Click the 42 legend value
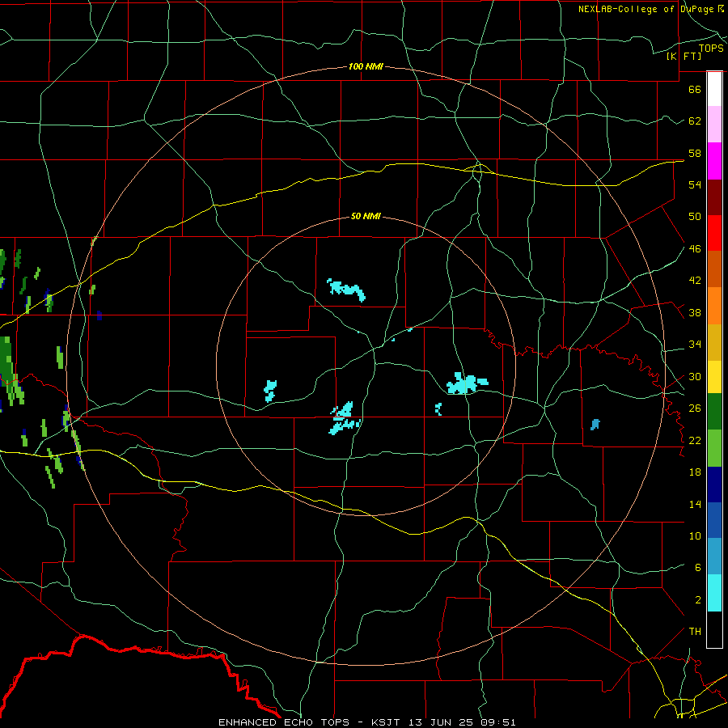Viewport: 728px width, 728px height. point(695,281)
